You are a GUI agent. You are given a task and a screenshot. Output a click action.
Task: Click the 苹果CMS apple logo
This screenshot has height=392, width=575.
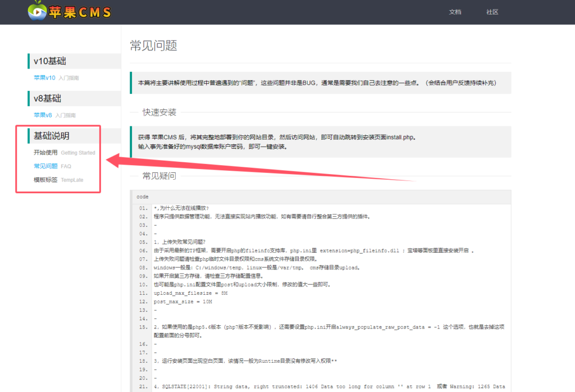(70, 11)
